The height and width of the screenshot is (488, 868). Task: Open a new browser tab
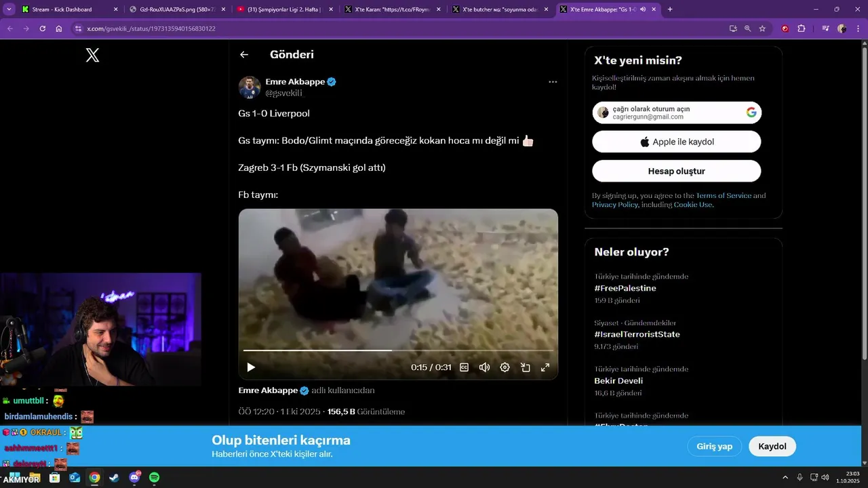[670, 9]
